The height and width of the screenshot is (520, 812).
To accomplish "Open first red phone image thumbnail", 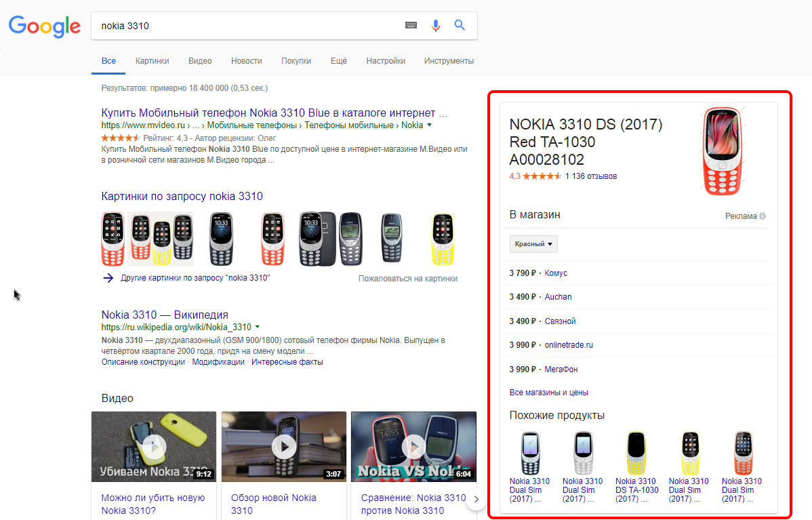I will coord(113,238).
